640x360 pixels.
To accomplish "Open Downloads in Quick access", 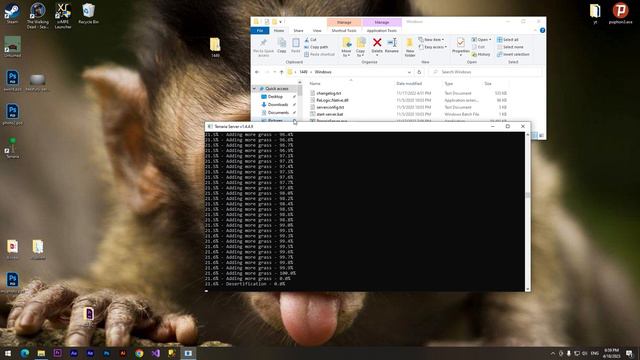I will tap(278, 104).
